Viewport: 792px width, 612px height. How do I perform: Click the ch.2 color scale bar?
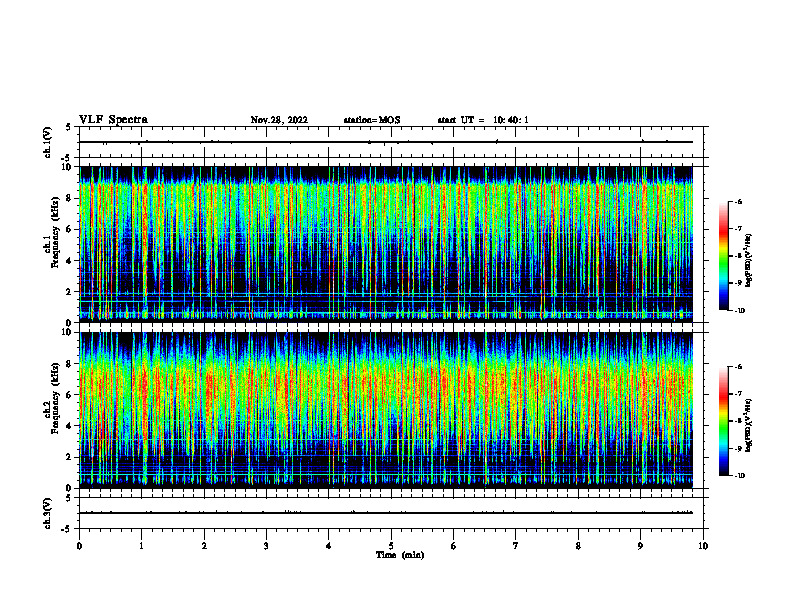[x=723, y=421]
